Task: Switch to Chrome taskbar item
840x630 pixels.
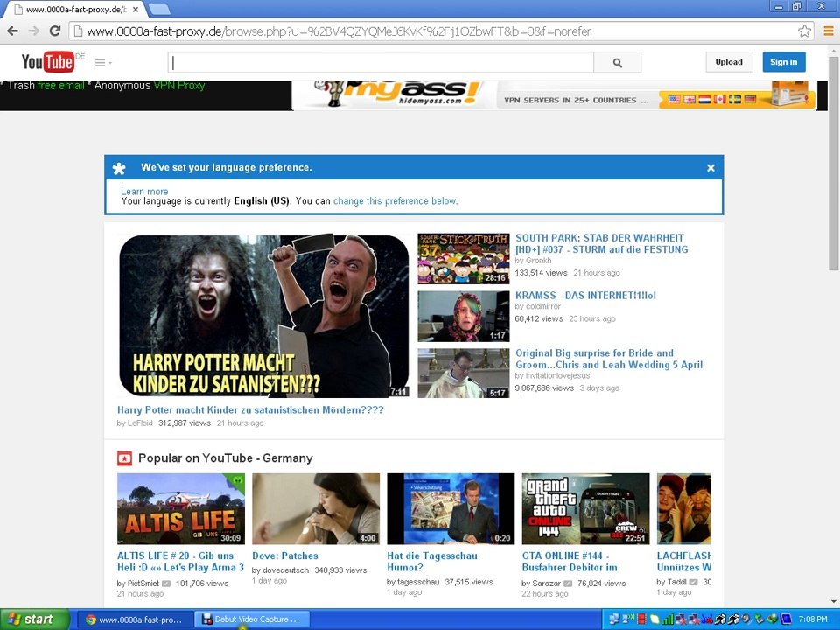Action: 133,619
